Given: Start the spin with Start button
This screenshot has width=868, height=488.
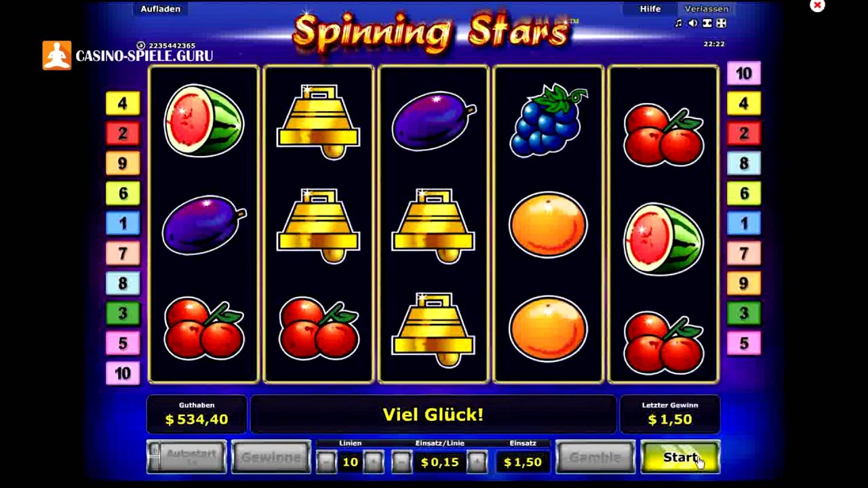Looking at the screenshot, I should point(680,457).
